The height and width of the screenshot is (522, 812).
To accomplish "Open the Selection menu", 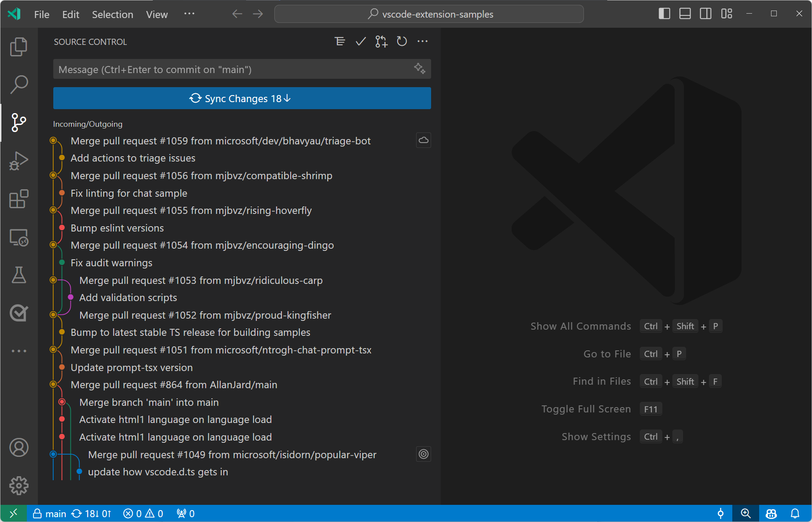I will click(112, 15).
